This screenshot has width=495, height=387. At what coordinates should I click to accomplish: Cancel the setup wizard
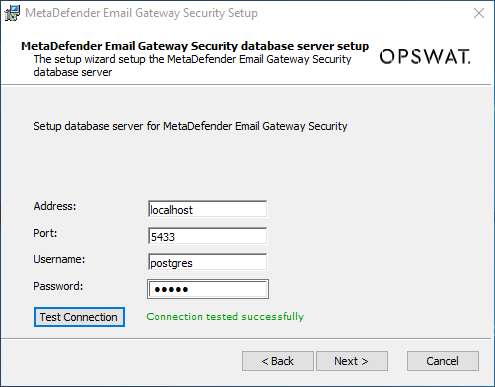point(443,361)
